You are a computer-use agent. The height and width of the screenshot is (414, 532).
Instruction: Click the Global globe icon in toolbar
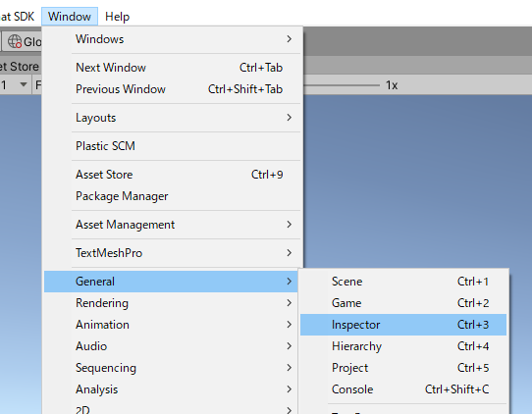click(x=15, y=41)
